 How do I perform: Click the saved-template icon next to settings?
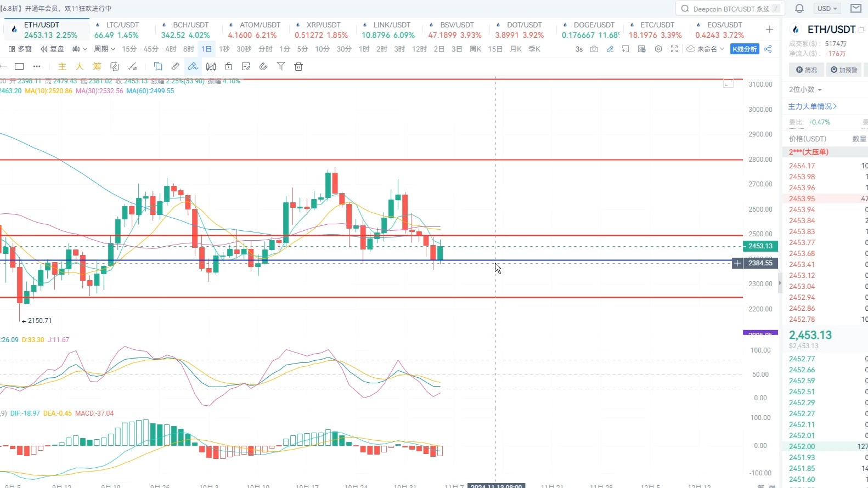tap(641, 49)
